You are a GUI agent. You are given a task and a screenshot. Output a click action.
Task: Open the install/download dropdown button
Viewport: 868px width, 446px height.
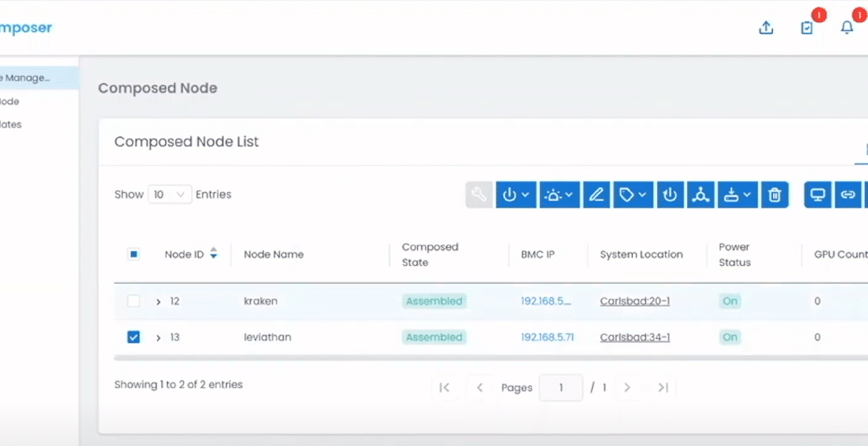tap(738, 195)
